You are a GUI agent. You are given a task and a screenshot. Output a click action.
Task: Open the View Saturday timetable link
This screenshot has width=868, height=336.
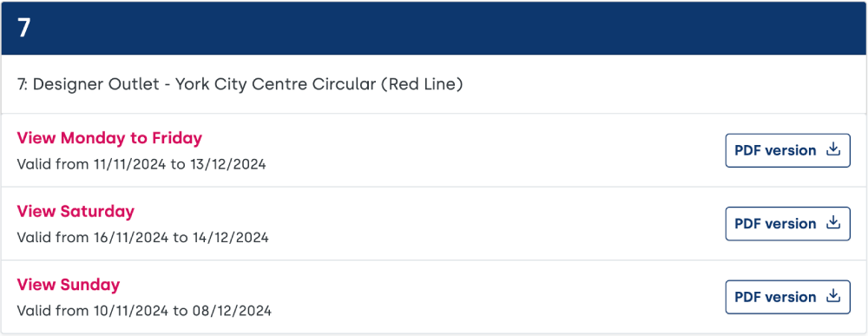click(x=76, y=211)
